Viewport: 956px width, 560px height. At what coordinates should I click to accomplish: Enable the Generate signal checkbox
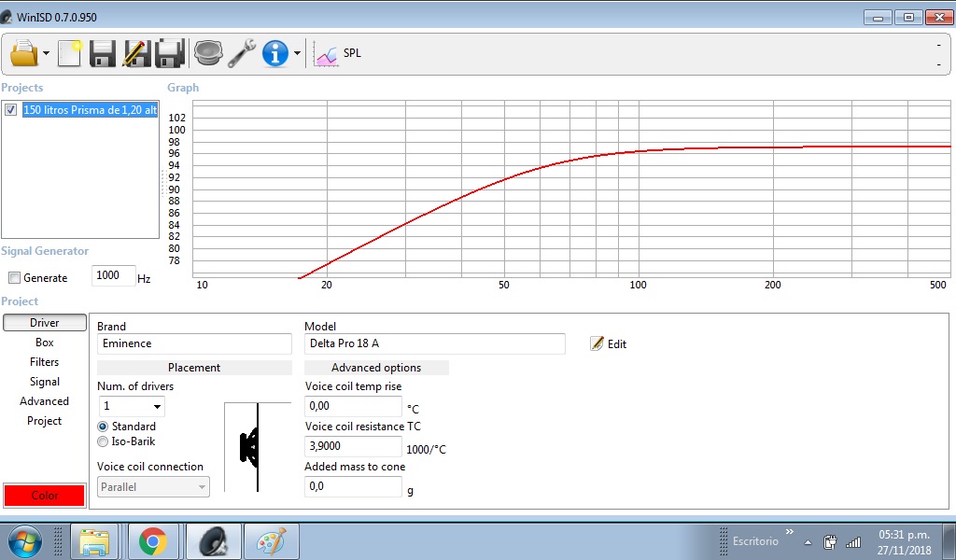pos(14,278)
